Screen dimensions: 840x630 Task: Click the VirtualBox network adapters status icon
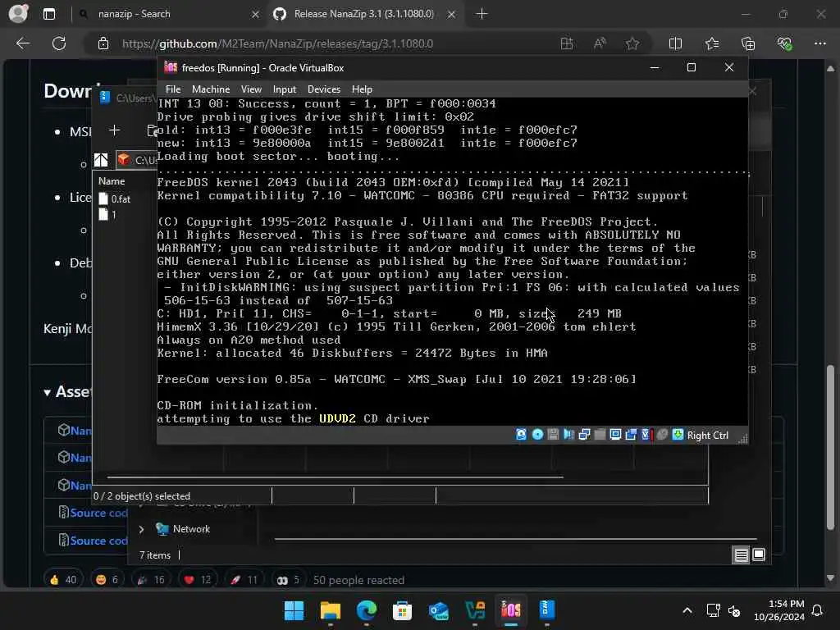[584, 435]
